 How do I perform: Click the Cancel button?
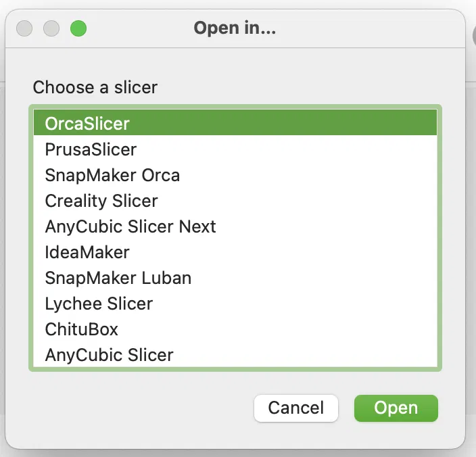[x=296, y=408]
